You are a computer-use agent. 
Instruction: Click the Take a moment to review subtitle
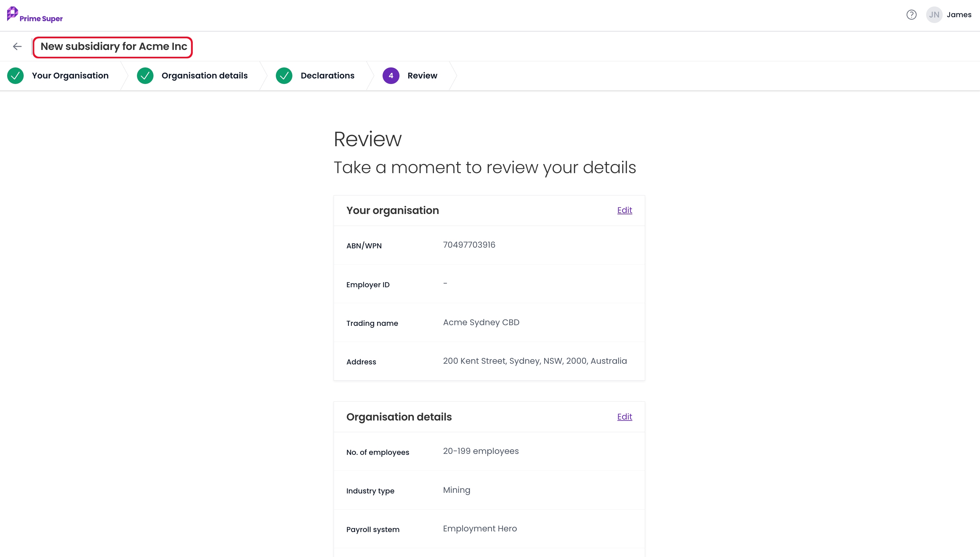pyautogui.click(x=484, y=168)
